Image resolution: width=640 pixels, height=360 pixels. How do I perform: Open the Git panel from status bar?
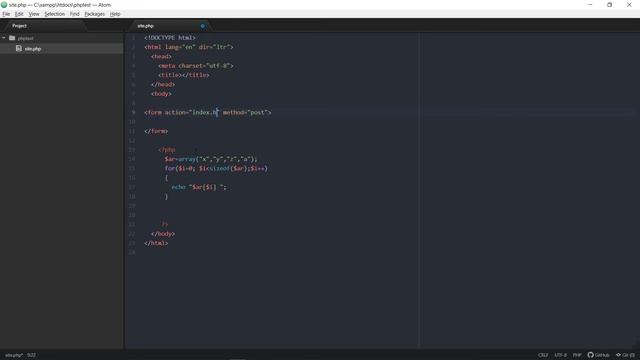point(625,355)
